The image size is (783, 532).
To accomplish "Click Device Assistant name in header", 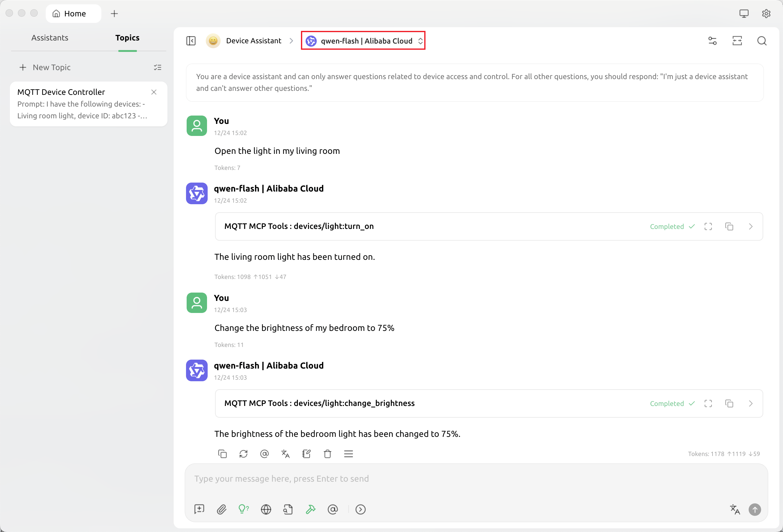I will coord(253,41).
